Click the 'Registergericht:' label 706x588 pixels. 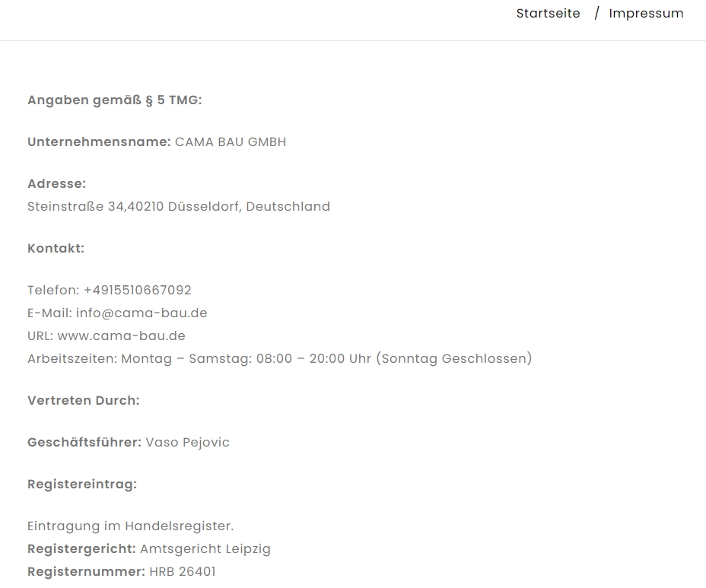81,549
